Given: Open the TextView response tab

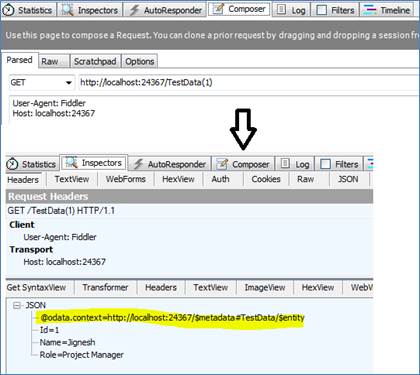Looking at the screenshot, I should coord(211,288).
